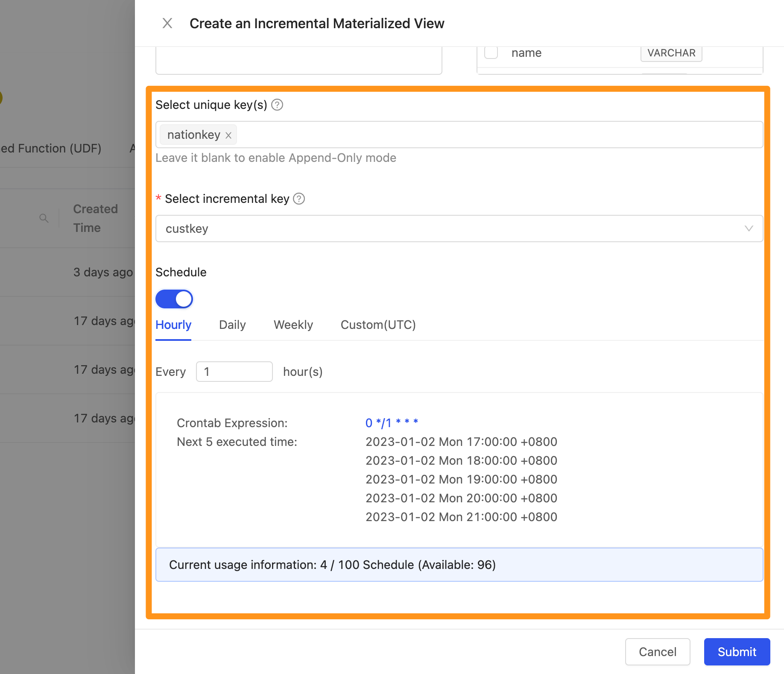
Task: Click the crontab expression 0 */1 * * *
Action: pos(392,423)
